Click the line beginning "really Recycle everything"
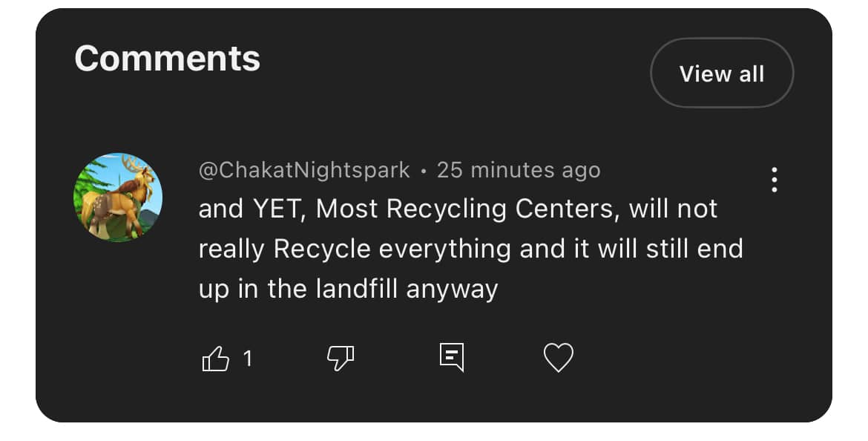The height and width of the screenshot is (441, 868). tap(470, 249)
